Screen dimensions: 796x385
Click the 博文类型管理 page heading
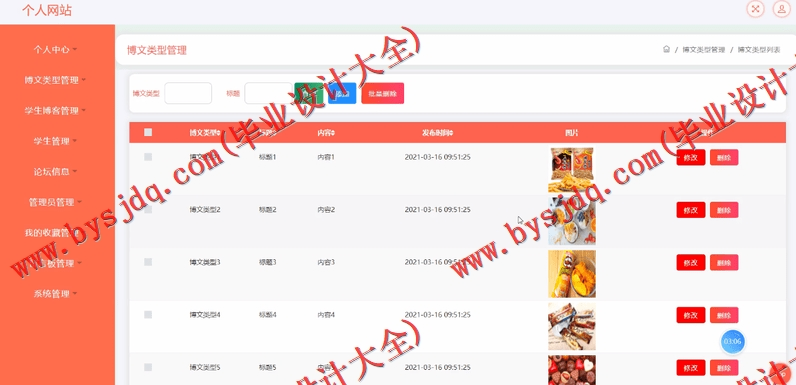157,50
